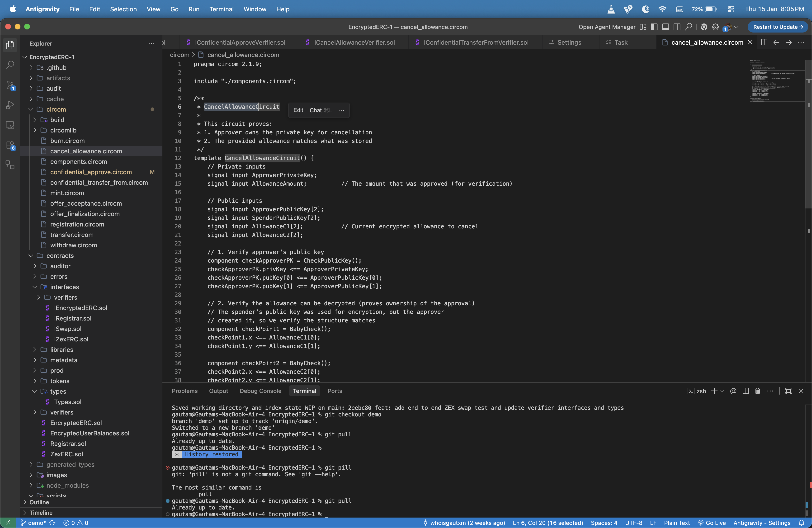Open the Source Control view
This screenshot has height=528, width=812.
pos(10,85)
